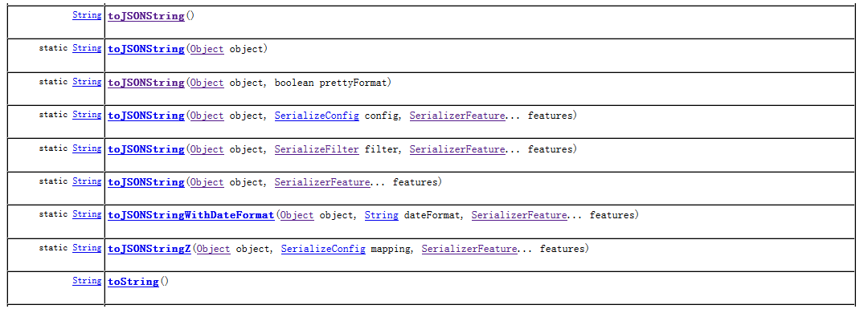
Task: Open toJSONString method taking SerializeConfig config
Action: (x=146, y=116)
